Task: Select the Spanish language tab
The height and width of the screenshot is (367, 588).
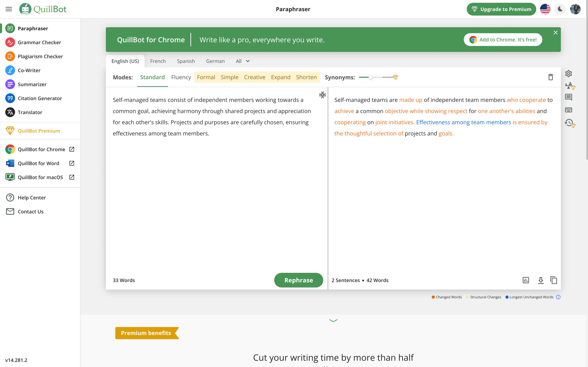Action: click(186, 61)
